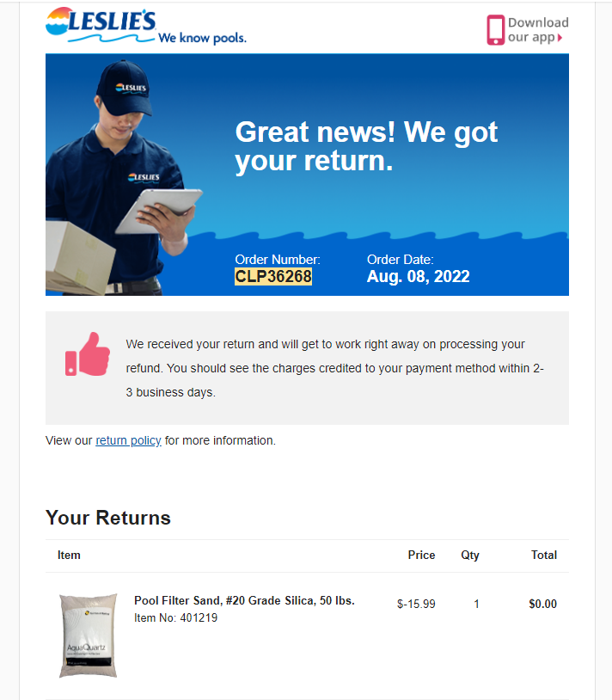Click the pink thumbs-up icon

[88, 354]
